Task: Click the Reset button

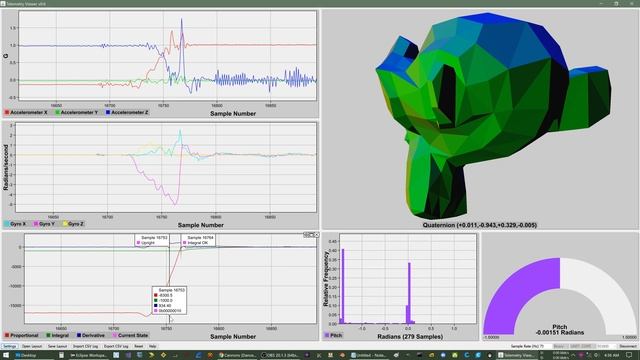Action: click(x=139, y=346)
